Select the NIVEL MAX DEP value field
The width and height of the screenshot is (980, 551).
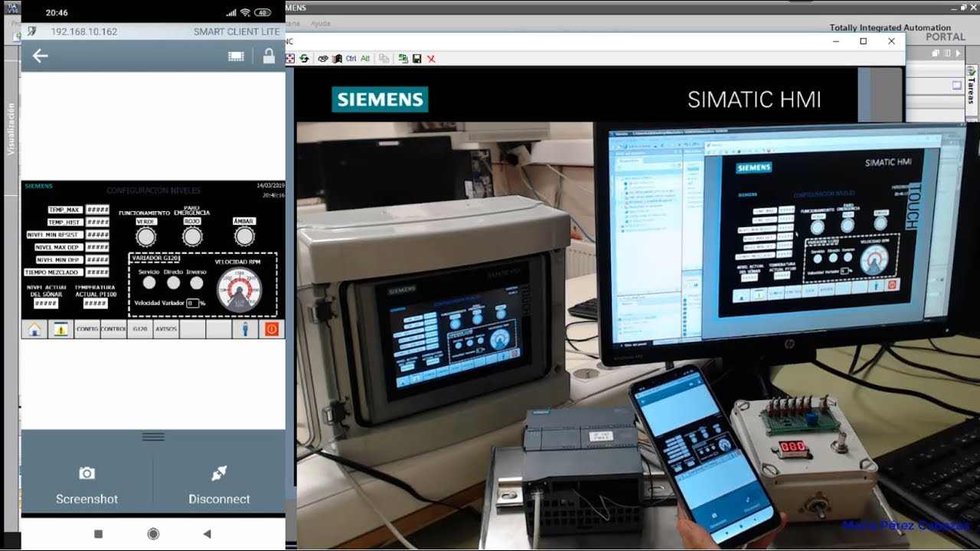tap(97, 247)
